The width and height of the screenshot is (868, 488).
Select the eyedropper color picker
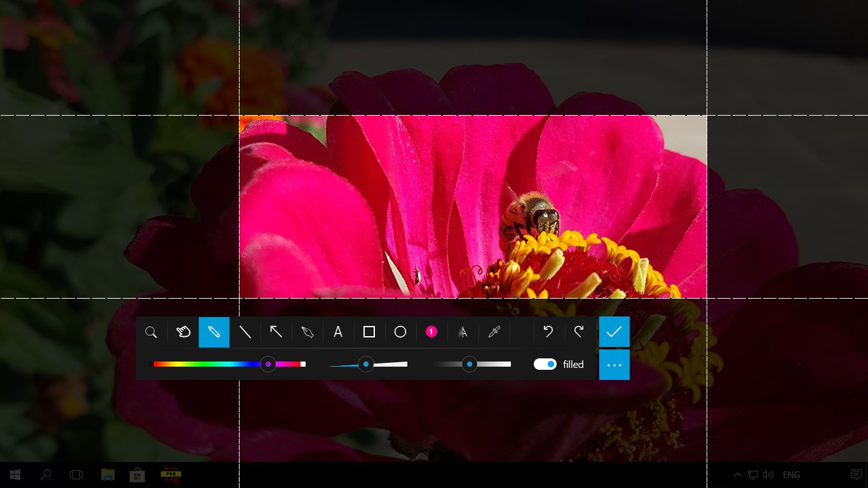click(494, 332)
